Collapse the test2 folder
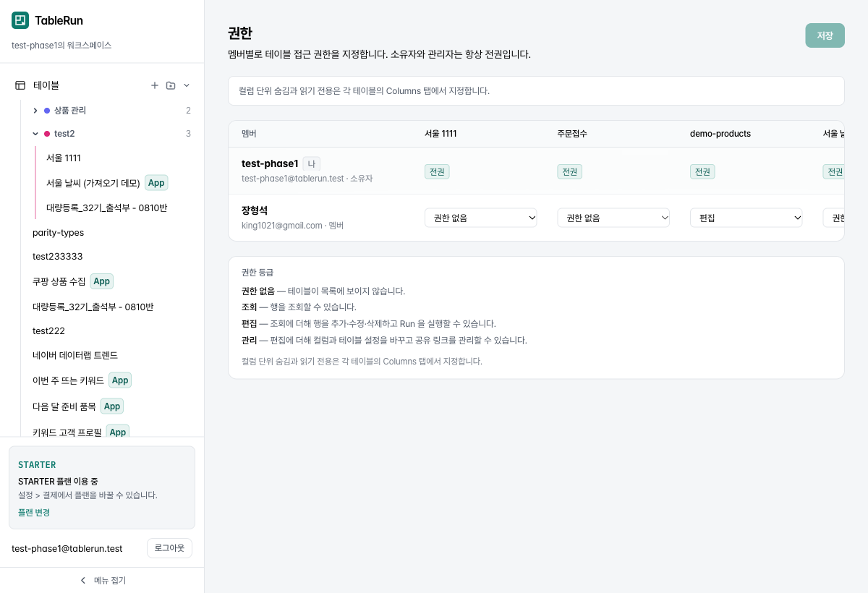 click(35, 134)
